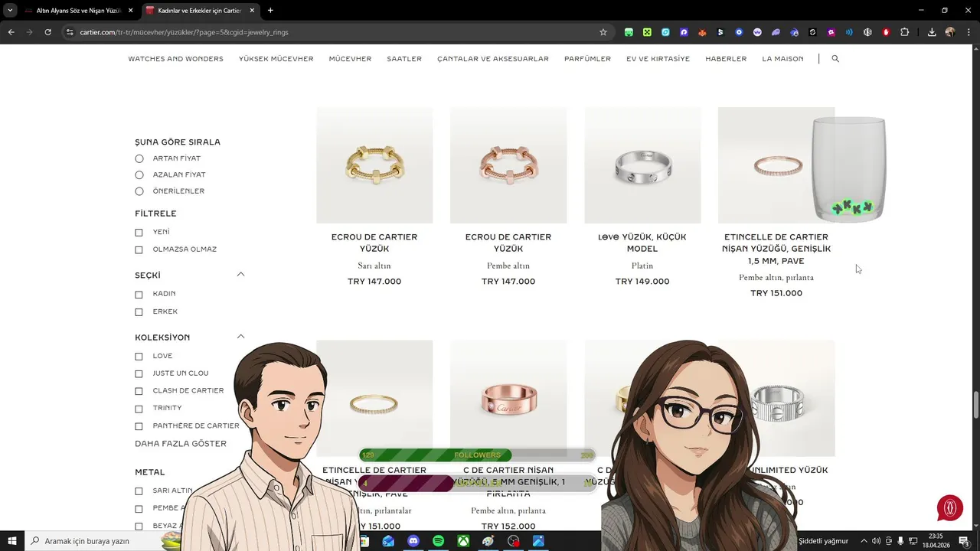Click the pink gold C de Cartier ring image
980x551 pixels.
pyautogui.click(x=508, y=399)
